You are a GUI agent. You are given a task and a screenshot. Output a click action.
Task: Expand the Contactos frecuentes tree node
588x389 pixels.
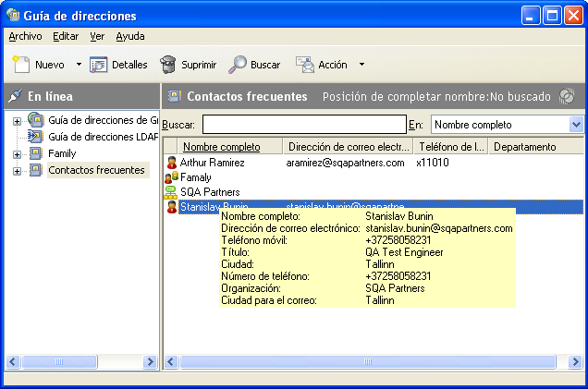pos(17,171)
